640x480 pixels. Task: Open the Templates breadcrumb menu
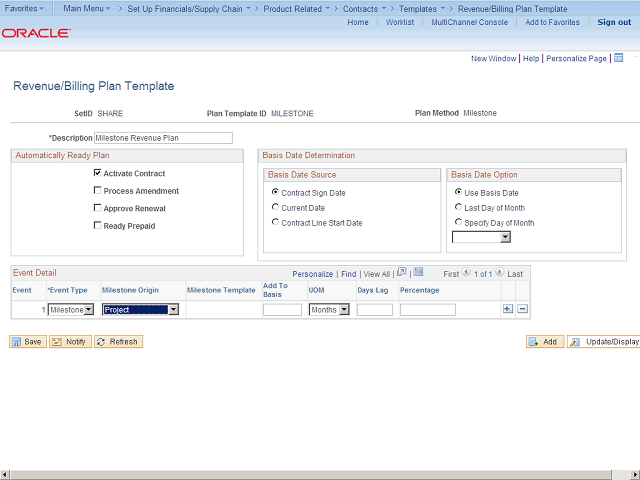pos(422,9)
